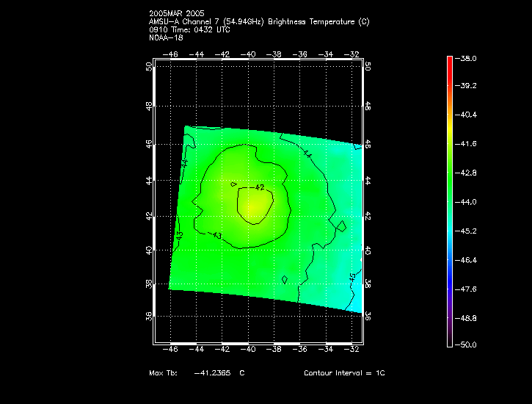Viewport: 532px width, 404px height.
Task: Click the 36 latitude tick on the right axis
Action: click(368, 316)
